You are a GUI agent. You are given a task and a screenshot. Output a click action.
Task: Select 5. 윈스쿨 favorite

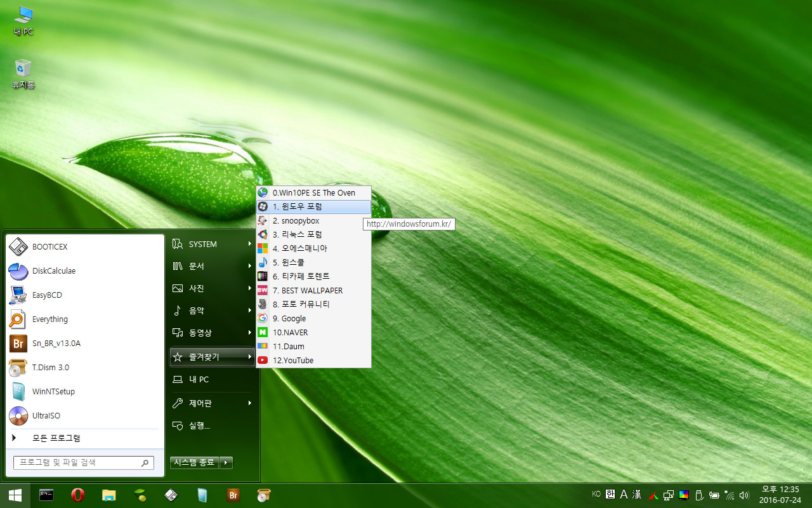[313, 262]
